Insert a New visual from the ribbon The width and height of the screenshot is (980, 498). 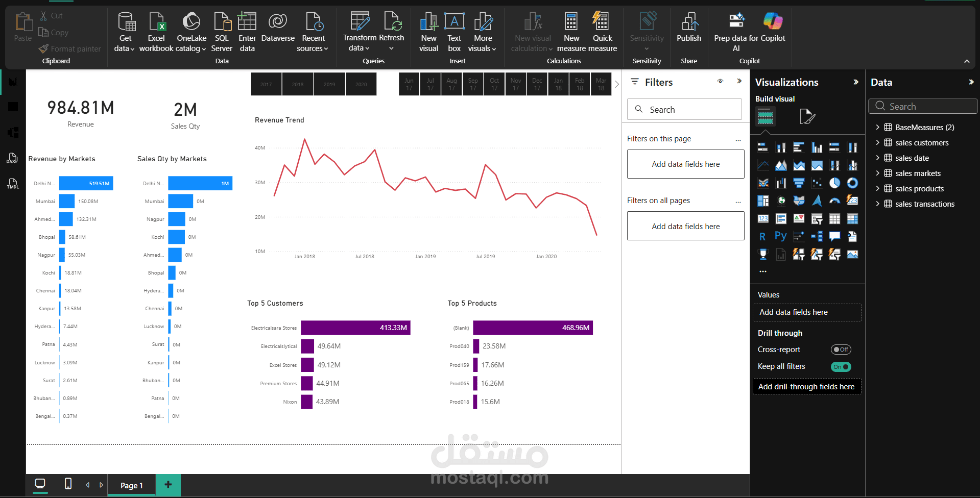pos(429,32)
